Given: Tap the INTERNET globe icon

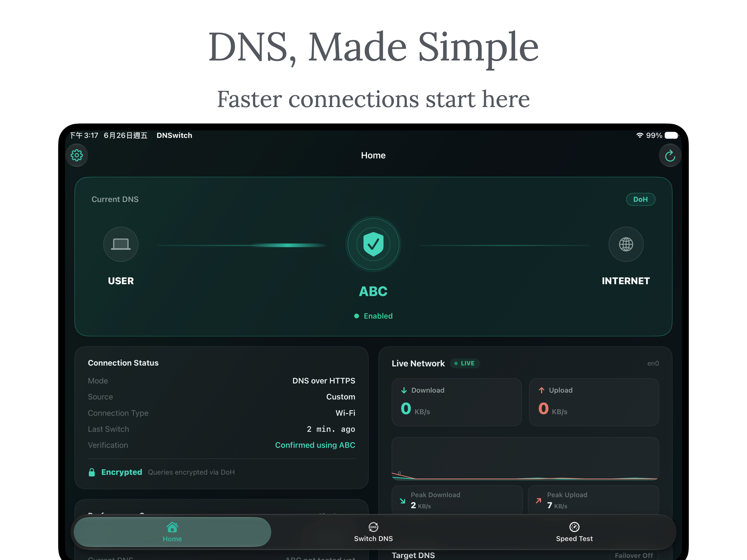Looking at the screenshot, I should pyautogui.click(x=626, y=244).
